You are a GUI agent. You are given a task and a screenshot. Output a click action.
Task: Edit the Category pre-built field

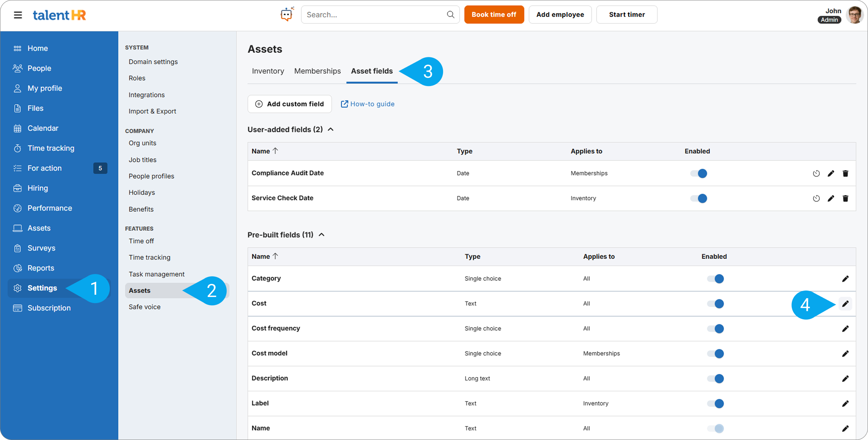click(x=845, y=278)
